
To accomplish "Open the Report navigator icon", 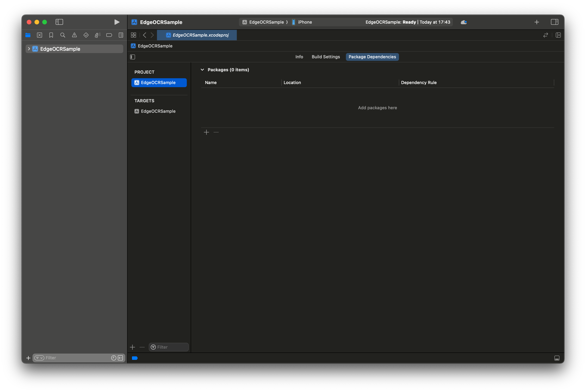I will [121, 35].
